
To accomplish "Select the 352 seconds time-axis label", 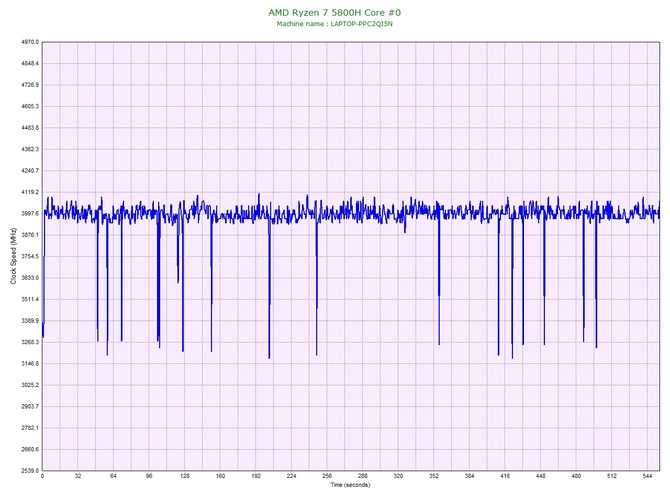I will 434,476.
